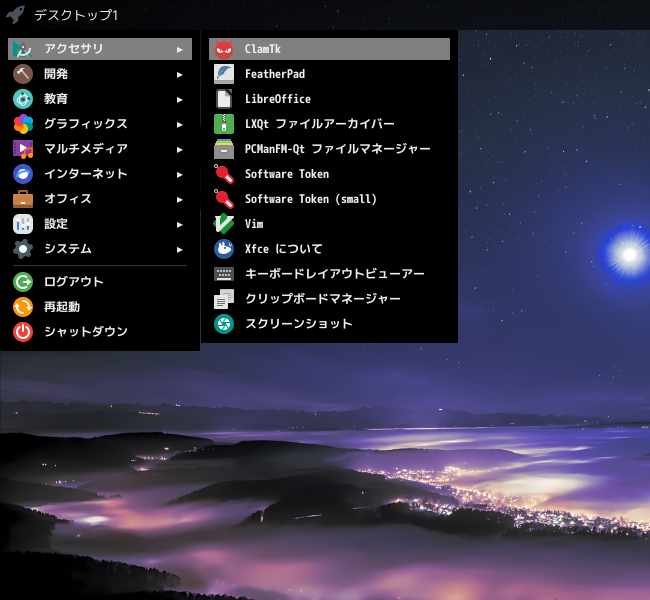Open the LXQt file archiver green zip icon
The height and width of the screenshot is (600, 650).
(x=224, y=124)
